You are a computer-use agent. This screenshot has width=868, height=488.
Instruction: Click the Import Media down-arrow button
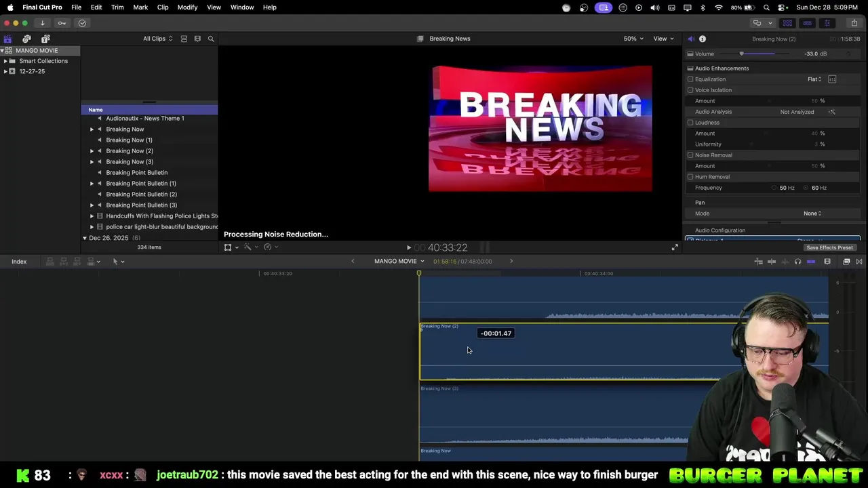tap(42, 23)
